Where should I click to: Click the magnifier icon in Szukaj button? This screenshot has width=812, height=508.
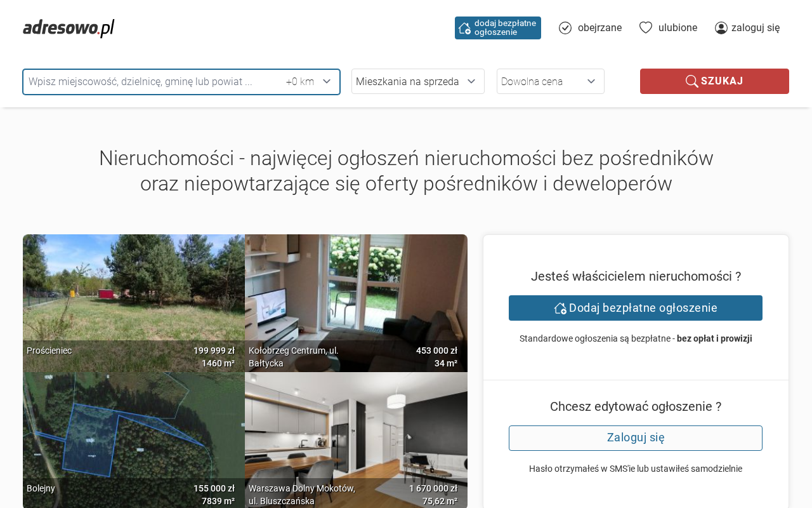(691, 81)
